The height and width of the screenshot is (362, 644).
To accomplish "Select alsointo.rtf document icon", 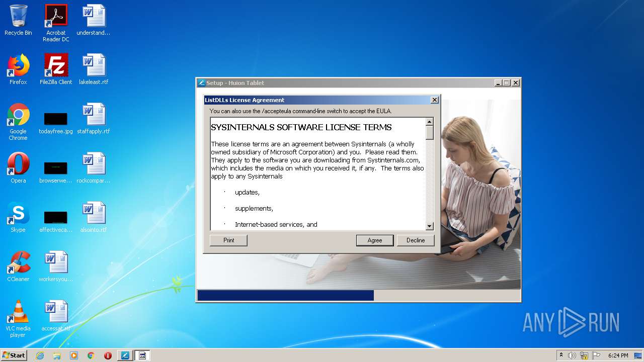I will pos(94,217).
